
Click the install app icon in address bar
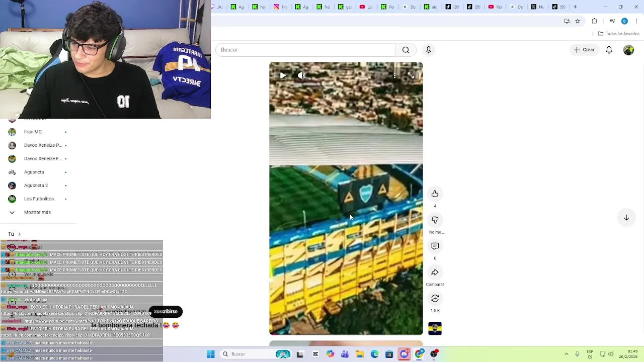point(567,21)
